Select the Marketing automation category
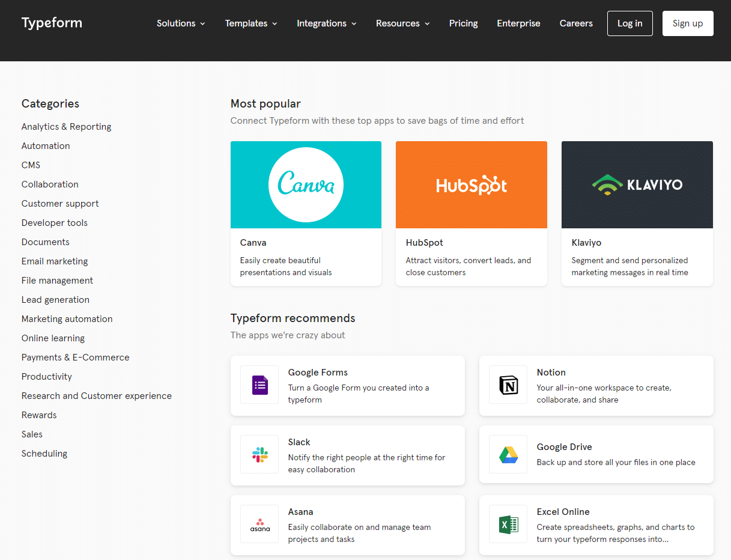Screen dimensions: 731x560 click(67, 319)
